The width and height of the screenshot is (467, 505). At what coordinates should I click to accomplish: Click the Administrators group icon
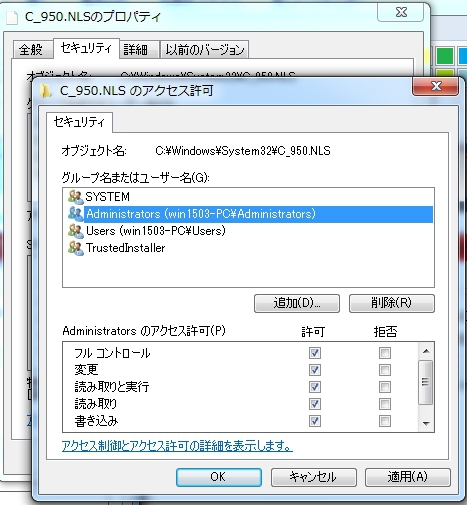click(75, 214)
